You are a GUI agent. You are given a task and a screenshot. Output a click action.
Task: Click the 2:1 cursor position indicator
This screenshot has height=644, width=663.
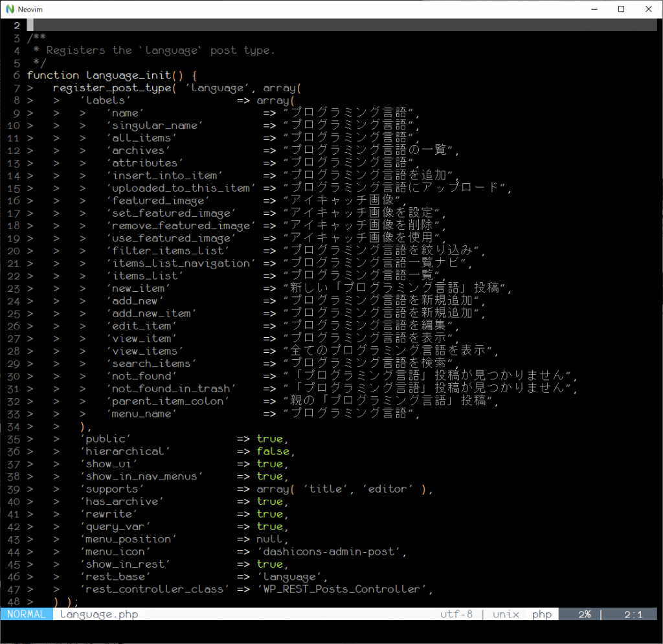point(633,614)
